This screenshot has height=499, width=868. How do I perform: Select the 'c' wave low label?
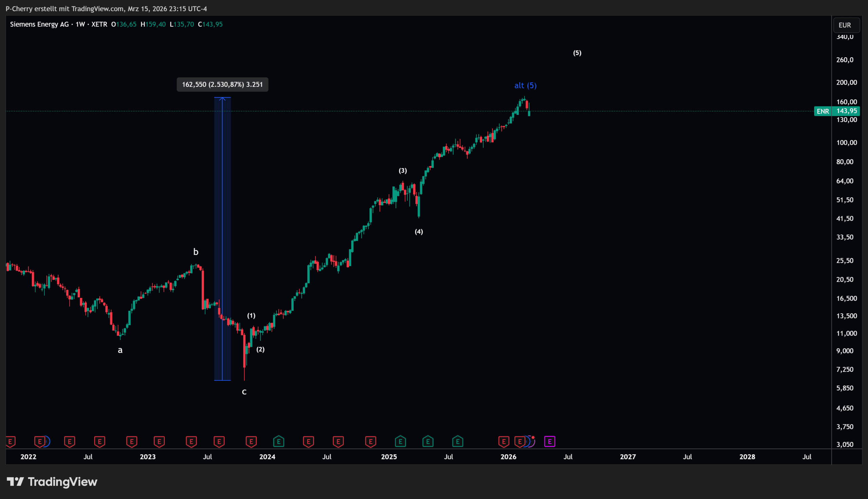(x=244, y=392)
